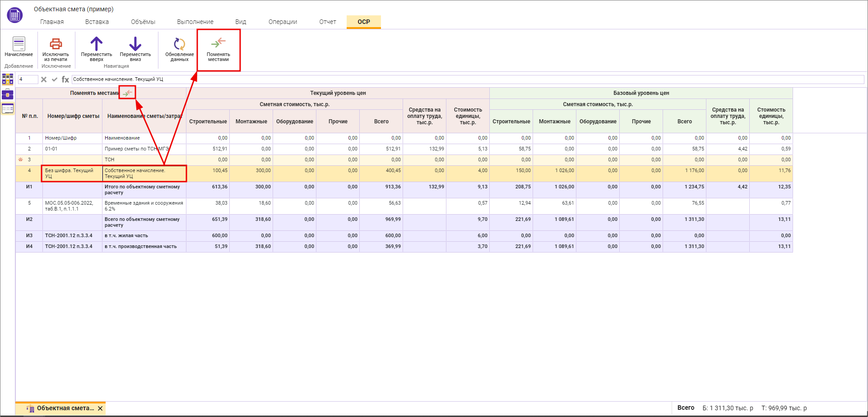Click the cell reference box showing 4
The image size is (868, 417).
coord(28,80)
